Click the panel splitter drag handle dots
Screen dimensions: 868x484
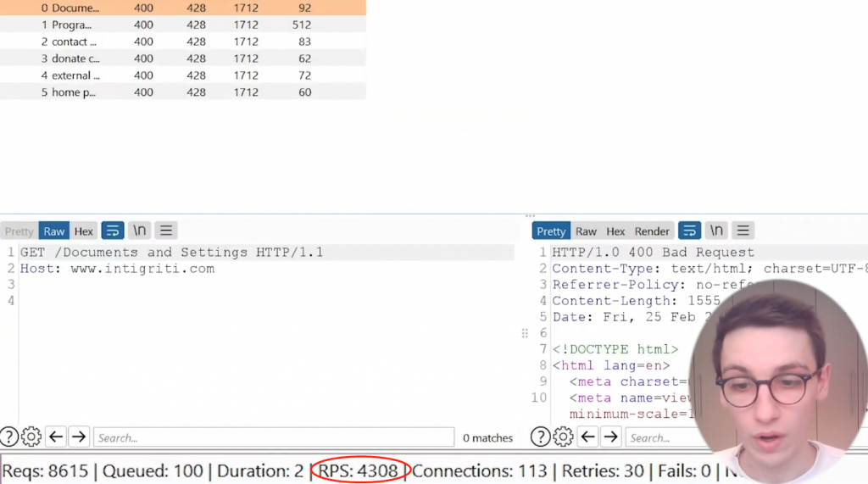pyautogui.click(x=525, y=333)
